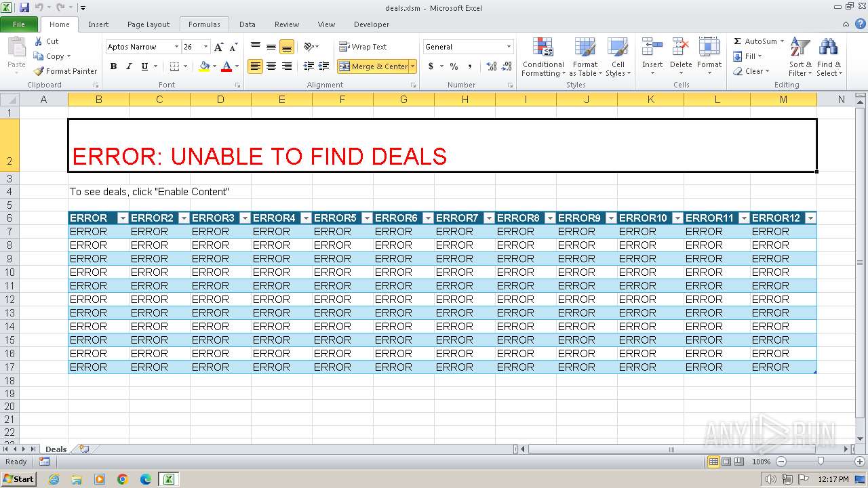The height and width of the screenshot is (488, 868).
Task: Open the font name dropdown
Action: [176, 47]
